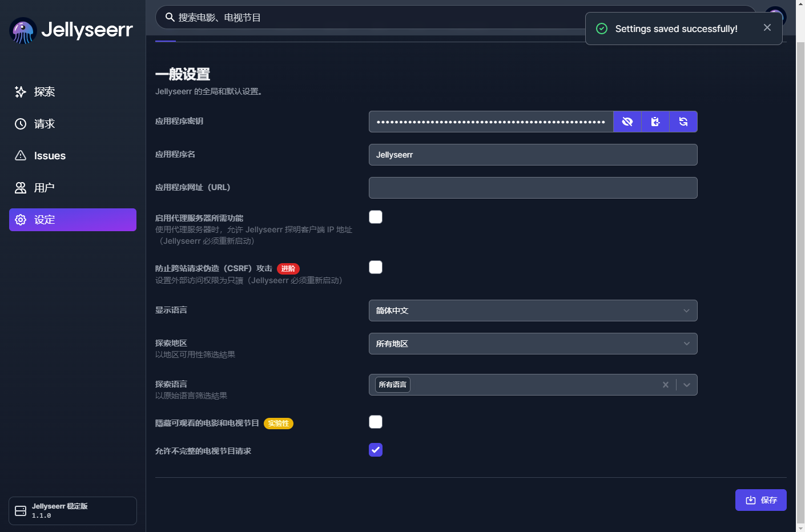The height and width of the screenshot is (532, 805).
Task: Click the Jellyseerr 稳定版 1.1.0 version box
Action: [73, 511]
